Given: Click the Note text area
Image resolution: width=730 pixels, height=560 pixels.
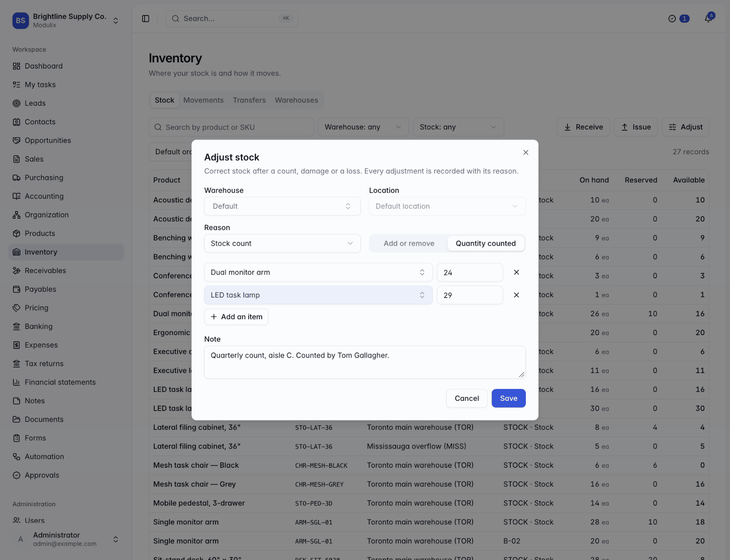Looking at the screenshot, I should pos(365,362).
